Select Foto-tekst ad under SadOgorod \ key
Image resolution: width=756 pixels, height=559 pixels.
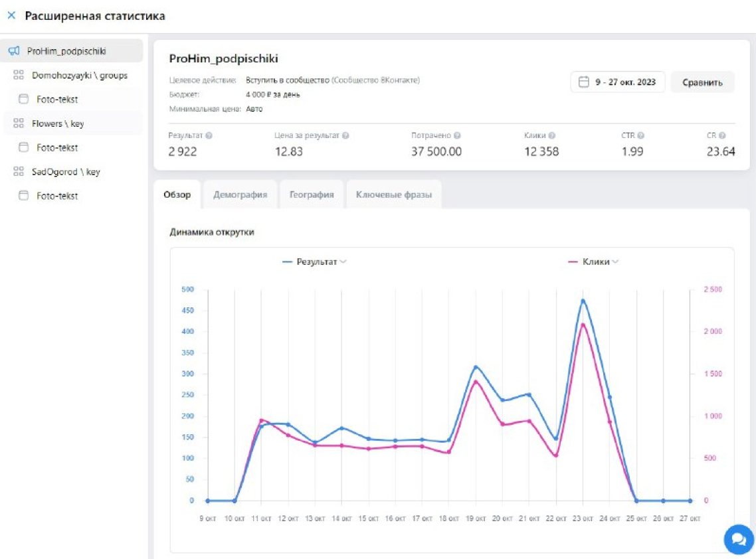[57, 196]
